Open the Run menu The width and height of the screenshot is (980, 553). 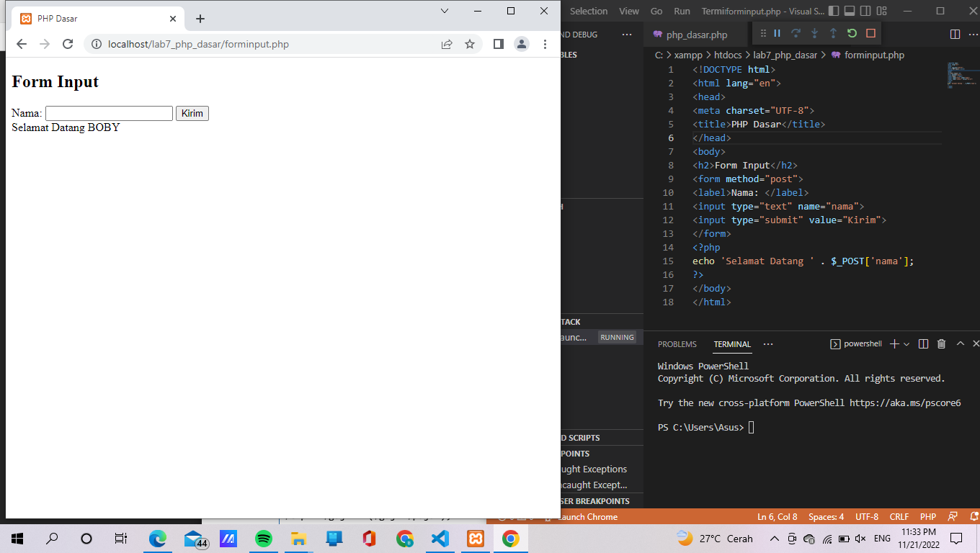point(682,11)
